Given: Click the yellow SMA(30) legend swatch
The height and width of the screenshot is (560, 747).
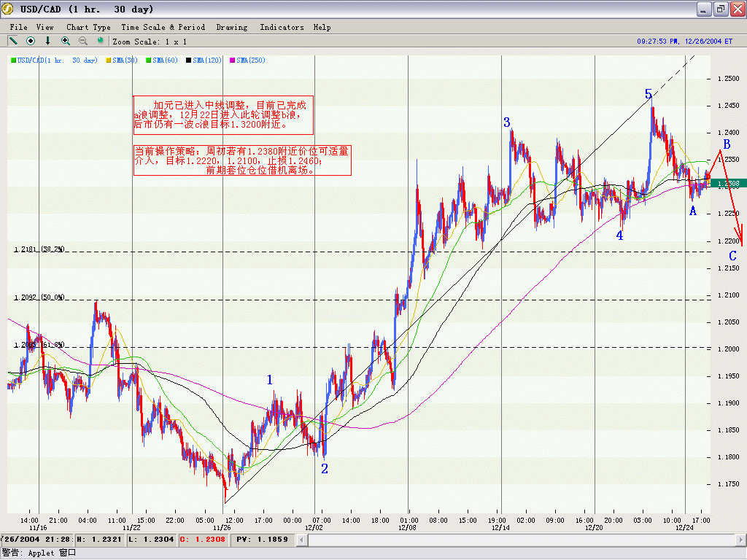Looking at the screenshot, I should point(109,61).
